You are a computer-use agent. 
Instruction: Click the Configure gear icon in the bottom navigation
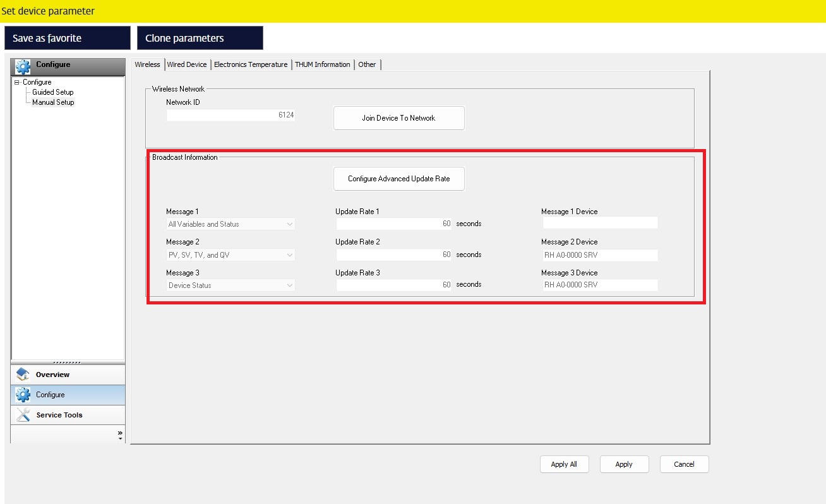coord(23,395)
